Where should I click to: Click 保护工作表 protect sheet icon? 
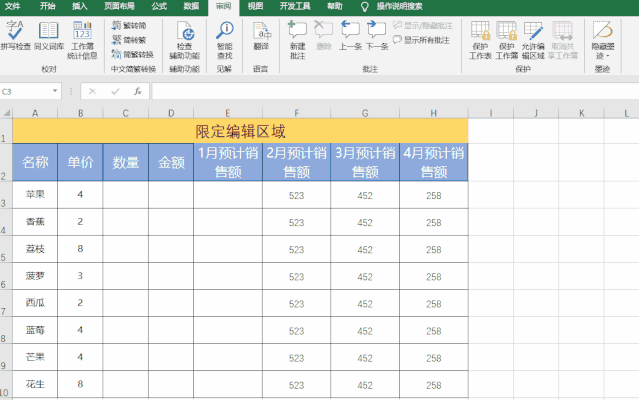(x=480, y=40)
